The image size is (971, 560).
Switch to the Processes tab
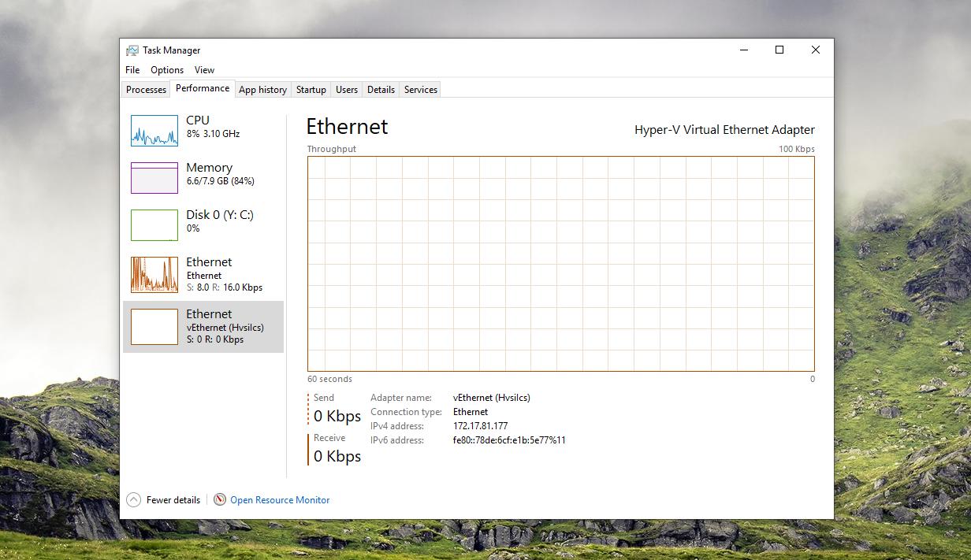tap(146, 90)
